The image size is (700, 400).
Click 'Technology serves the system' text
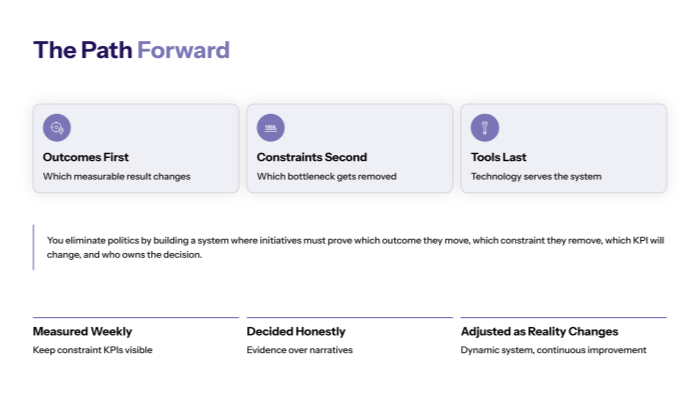point(536,176)
